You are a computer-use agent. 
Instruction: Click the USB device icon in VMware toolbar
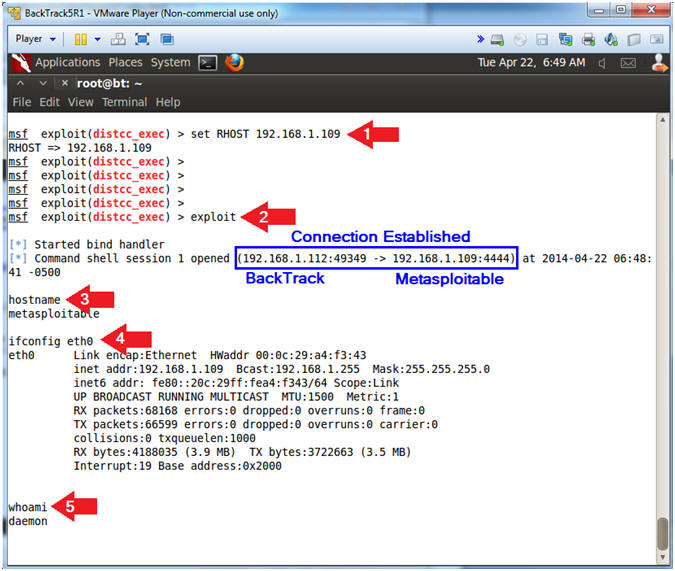point(634,40)
